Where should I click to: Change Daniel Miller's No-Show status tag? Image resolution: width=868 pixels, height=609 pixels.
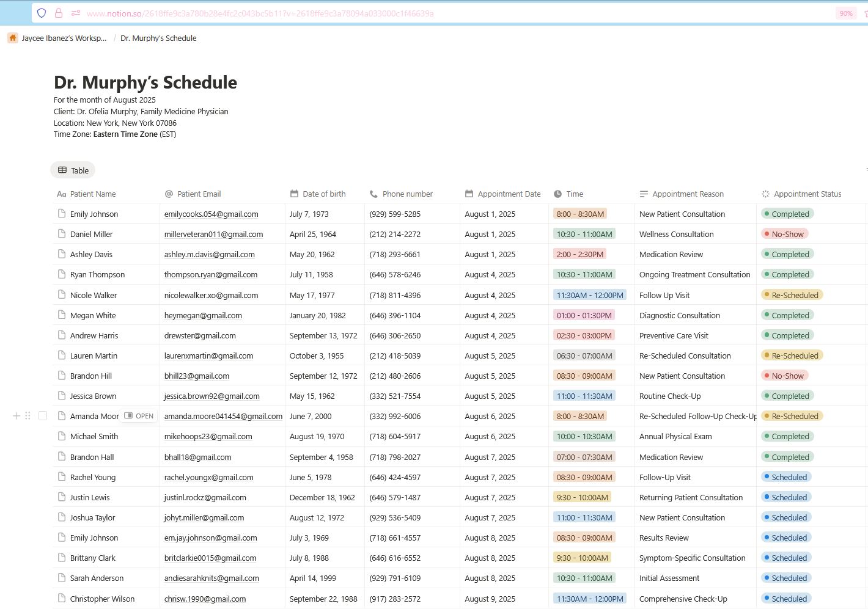(x=785, y=234)
